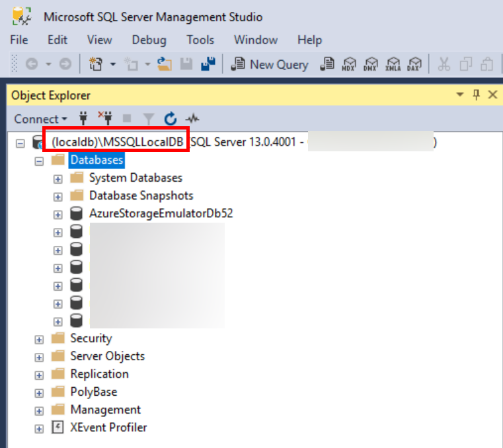Select the Security tree item
Screen dimensions: 503x448
coord(91,338)
